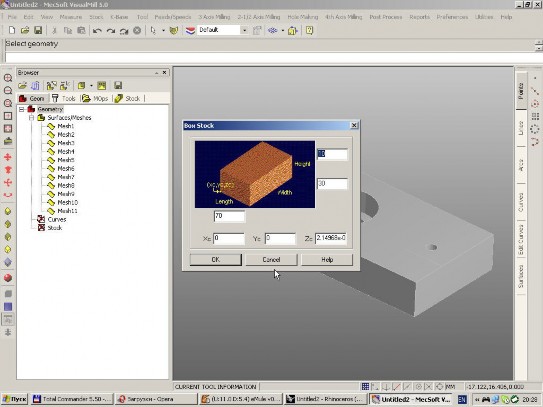543x407 pixels.
Task: Open the Hole Making menu
Action: (x=302, y=17)
